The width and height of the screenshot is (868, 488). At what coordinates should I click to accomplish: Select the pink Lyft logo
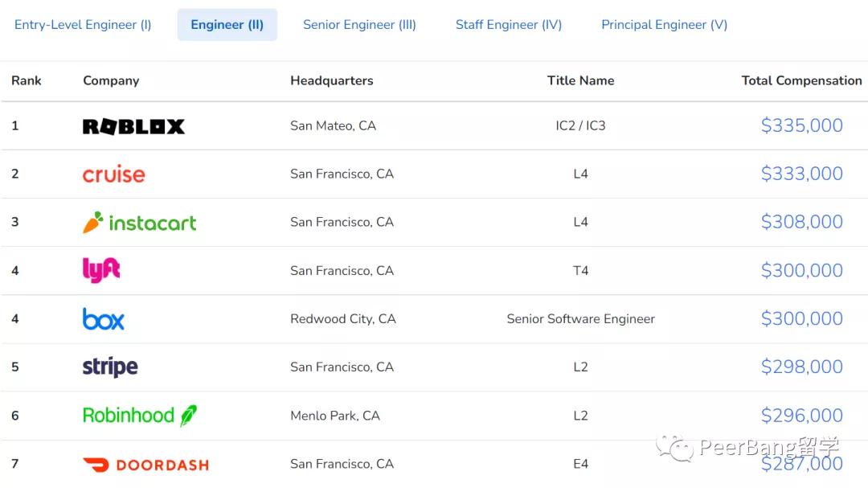[101, 270]
